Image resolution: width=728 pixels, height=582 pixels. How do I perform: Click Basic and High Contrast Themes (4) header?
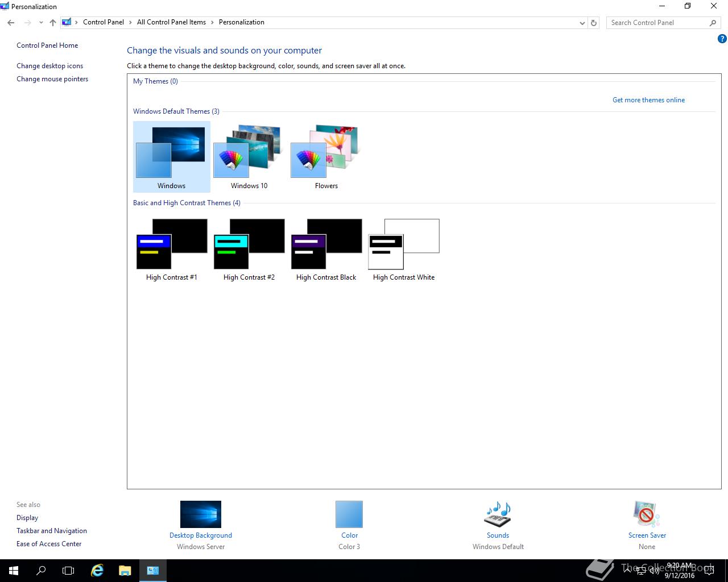[187, 203]
